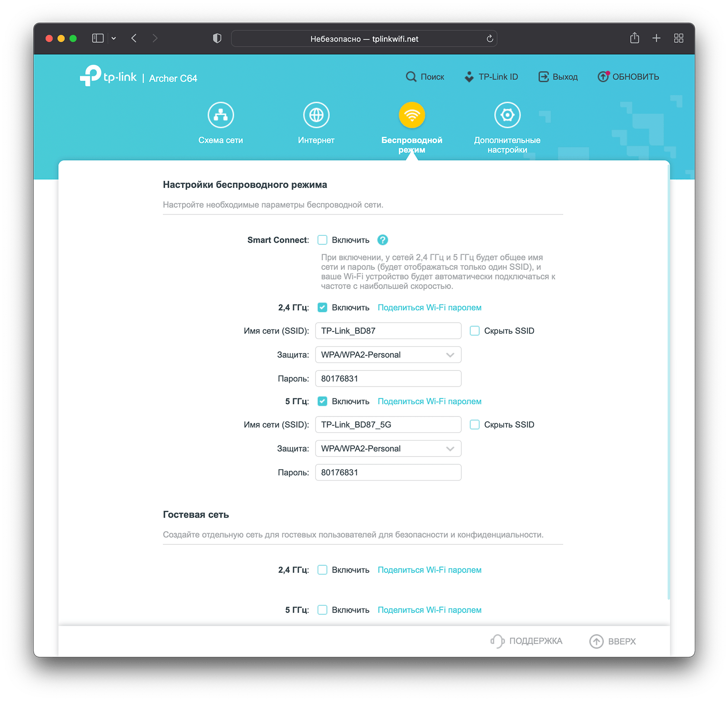Click the Back to top (ВВЕРХ) arrow icon
728x701 pixels.
596,641
